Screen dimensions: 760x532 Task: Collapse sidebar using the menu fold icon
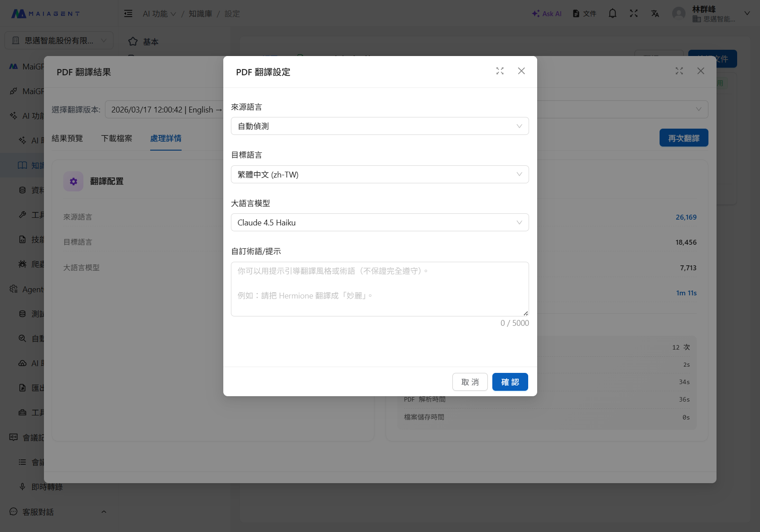pyautogui.click(x=128, y=13)
